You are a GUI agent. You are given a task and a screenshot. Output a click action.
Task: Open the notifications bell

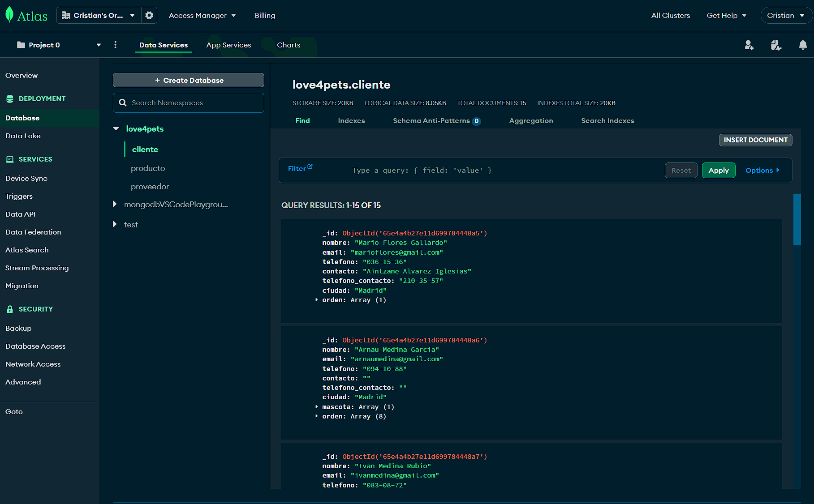tap(803, 45)
